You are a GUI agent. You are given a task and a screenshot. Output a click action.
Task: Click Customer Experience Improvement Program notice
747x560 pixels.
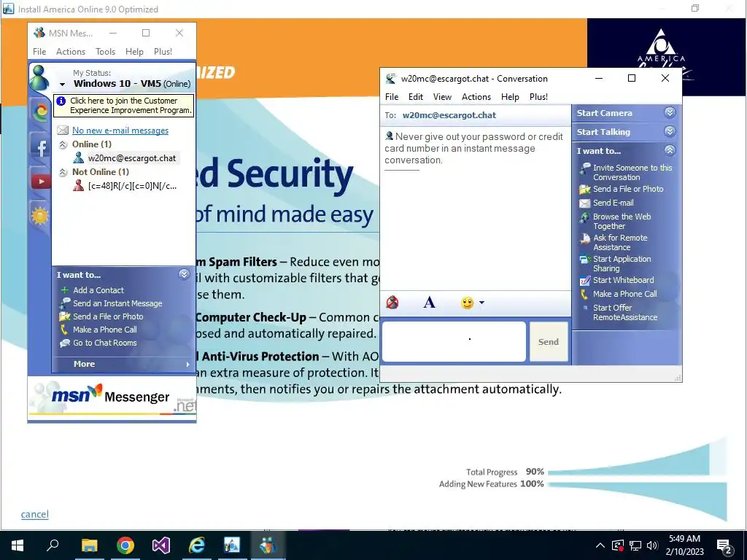click(123, 105)
